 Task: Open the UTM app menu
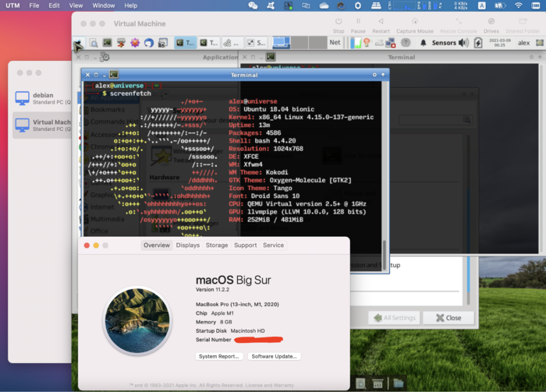coord(13,5)
